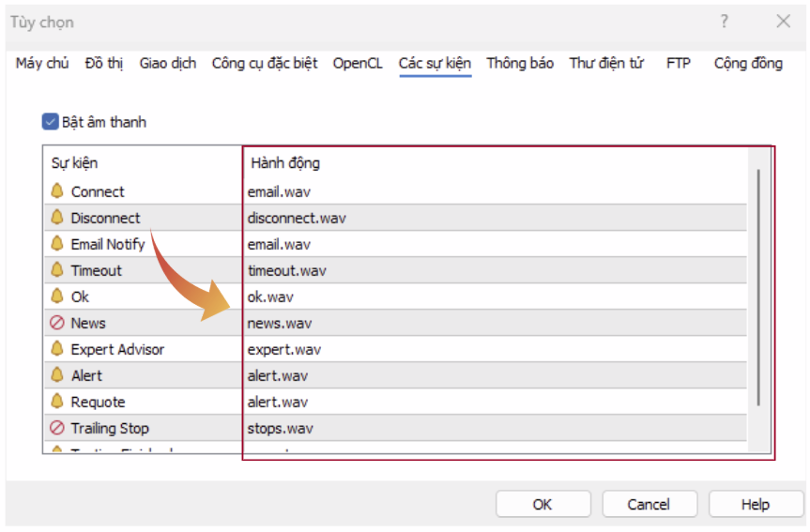The height and width of the screenshot is (532, 810).
Task: Open sound choice for disconnect.wav action
Action: click(x=297, y=218)
